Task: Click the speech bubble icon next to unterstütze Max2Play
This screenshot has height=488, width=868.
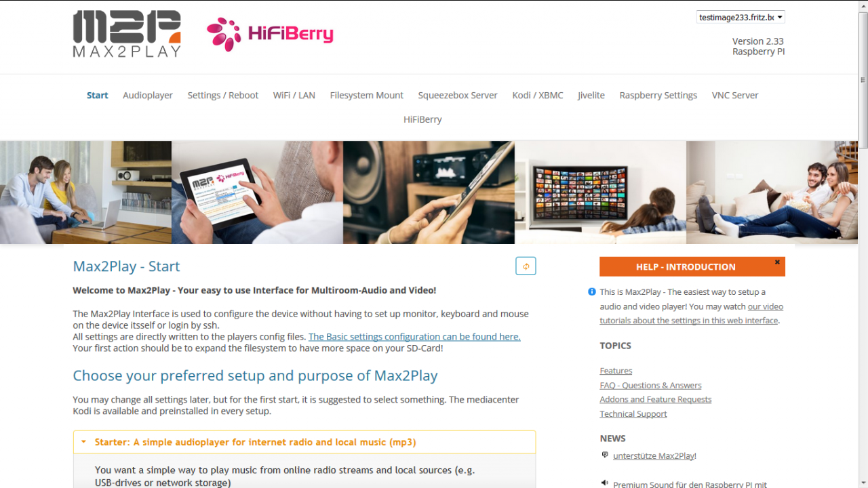Action: pyautogui.click(x=605, y=455)
